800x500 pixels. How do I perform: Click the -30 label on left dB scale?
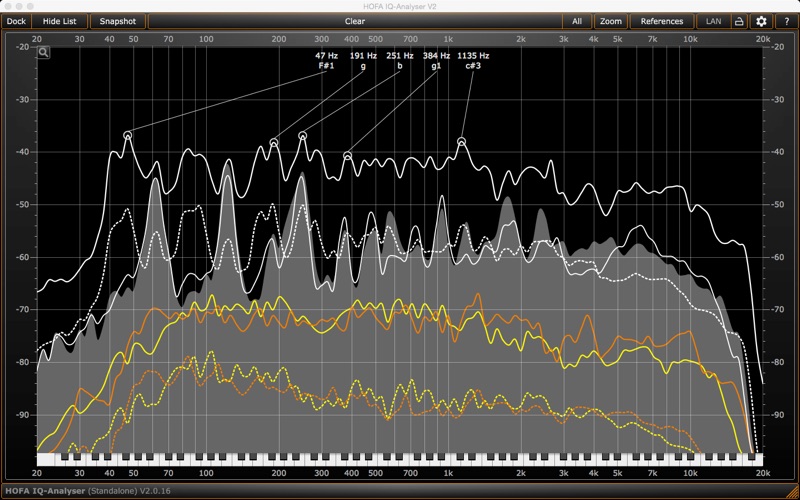pyautogui.click(x=22, y=99)
